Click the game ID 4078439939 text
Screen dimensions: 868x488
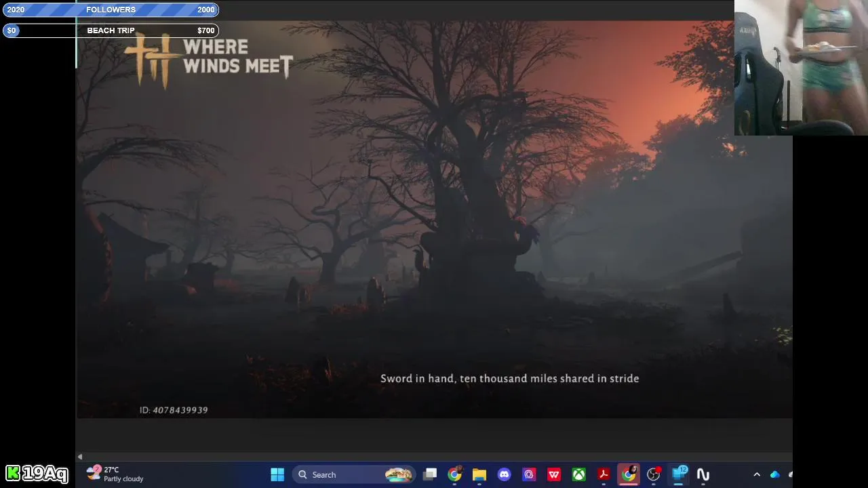coord(174,410)
